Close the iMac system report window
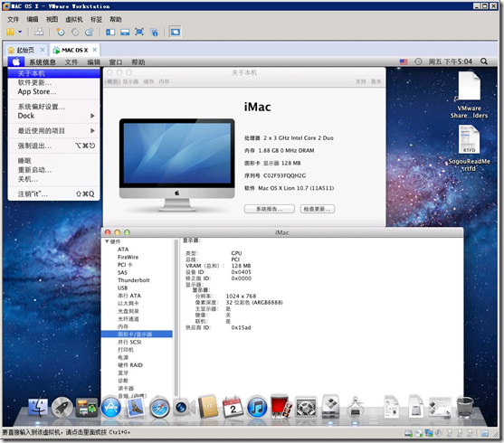The width and height of the screenshot is (504, 443). [108, 232]
